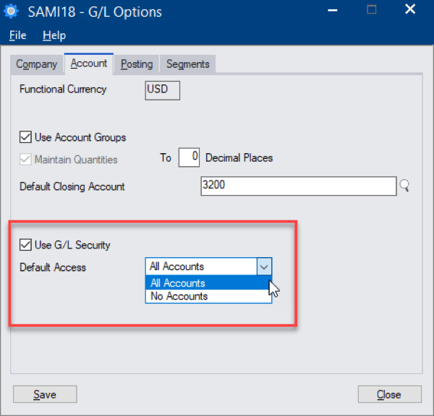Click the gear app icon in title bar
Viewport: 434px width, 416px height.
(11, 11)
